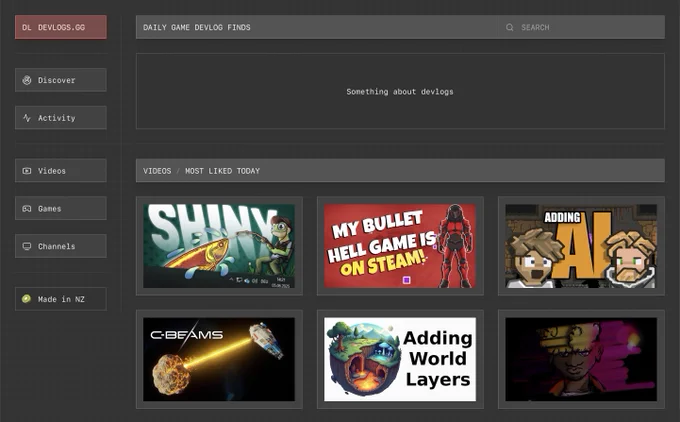This screenshot has height=422, width=680.
Task: Click the Made in NZ link
Action: [x=61, y=299]
